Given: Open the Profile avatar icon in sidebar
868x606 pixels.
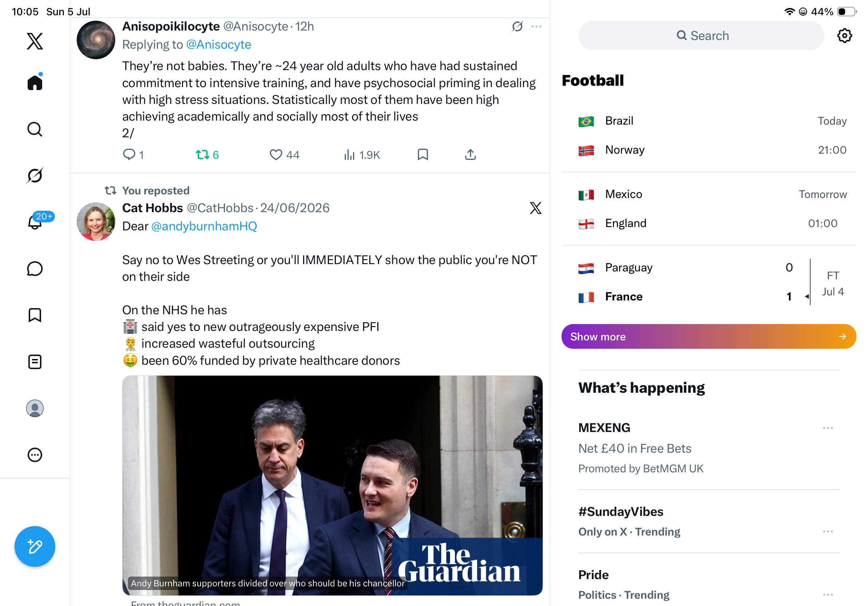Looking at the screenshot, I should (x=35, y=408).
